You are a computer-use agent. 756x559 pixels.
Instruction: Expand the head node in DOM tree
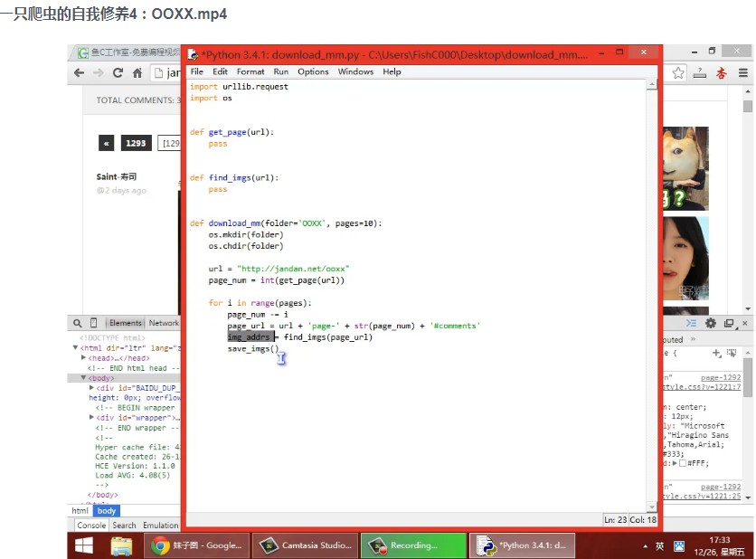[84, 358]
